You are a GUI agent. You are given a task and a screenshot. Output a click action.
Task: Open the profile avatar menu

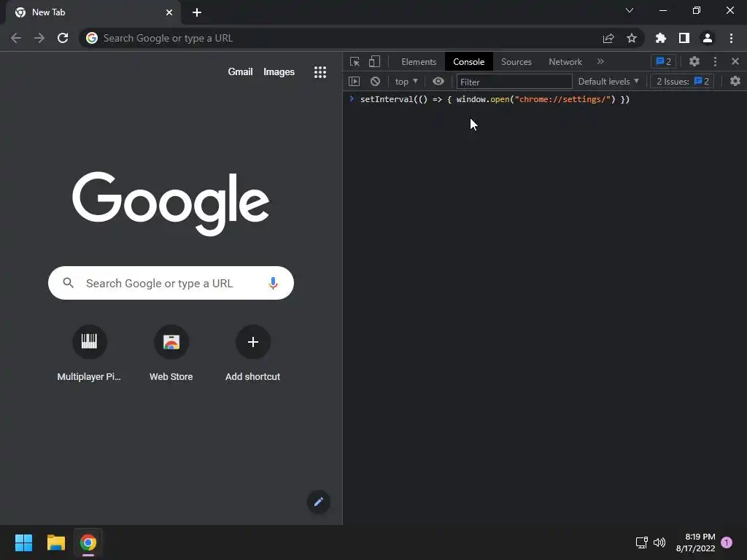coord(708,38)
